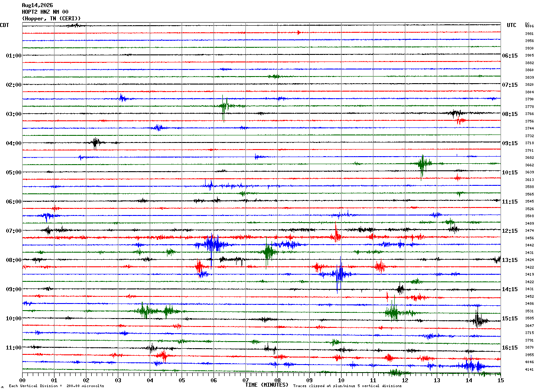Click the DC offset value '3456'

tap(529, 238)
